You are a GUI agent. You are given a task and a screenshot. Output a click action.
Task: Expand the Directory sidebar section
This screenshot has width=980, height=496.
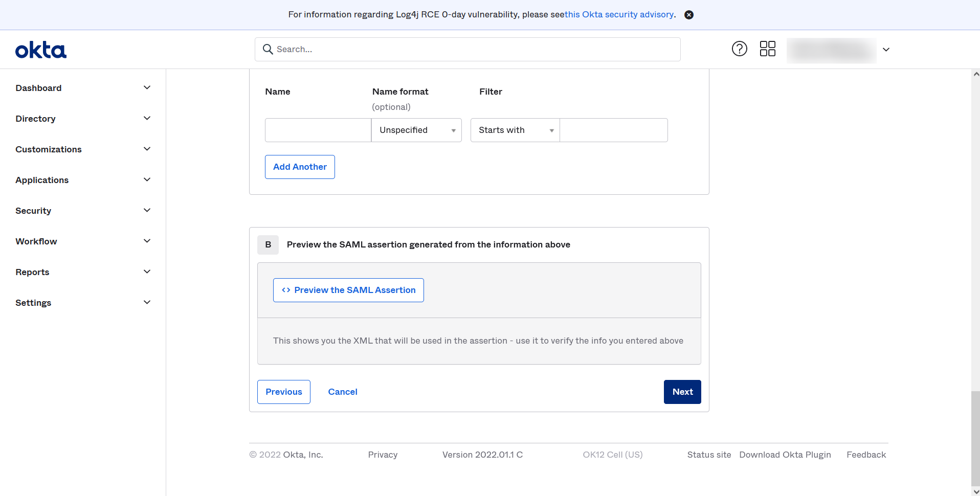pos(147,118)
